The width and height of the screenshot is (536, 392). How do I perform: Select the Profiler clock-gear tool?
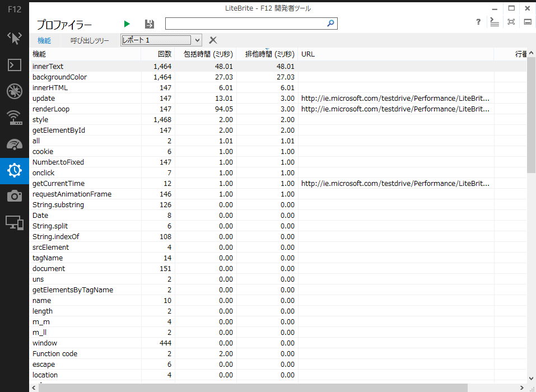tap(15, 171)
